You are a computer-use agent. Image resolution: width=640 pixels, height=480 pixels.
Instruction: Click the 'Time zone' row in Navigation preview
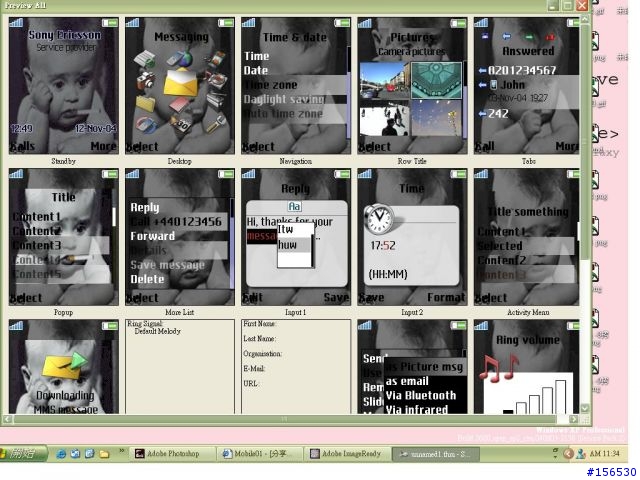(x=296, y=85)
